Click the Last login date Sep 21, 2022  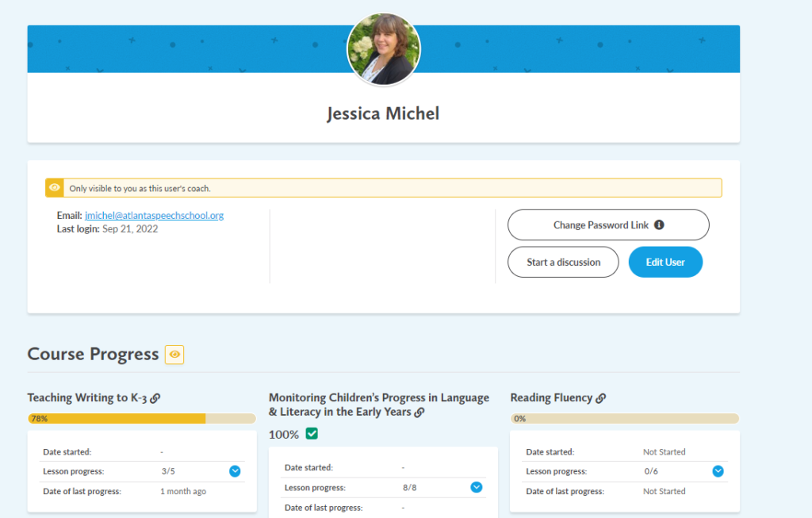[130, 229]
